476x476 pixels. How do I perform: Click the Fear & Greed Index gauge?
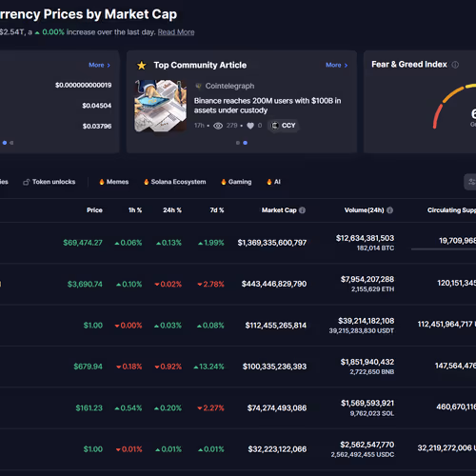pyautogui.click(x=455, y=107)
